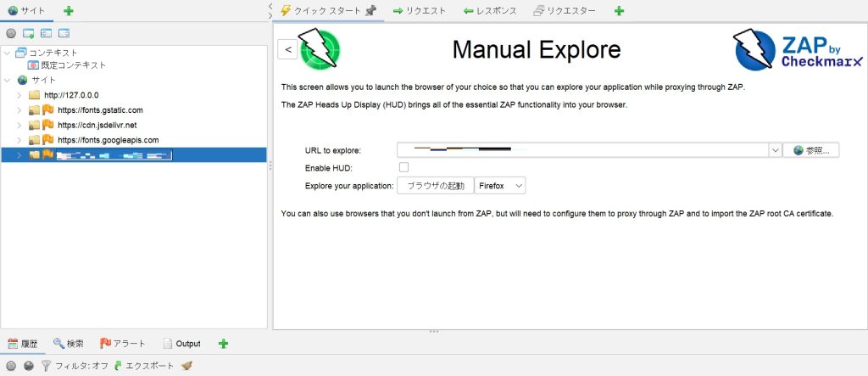Go back with the < button
868x376 pixels.
287,48
